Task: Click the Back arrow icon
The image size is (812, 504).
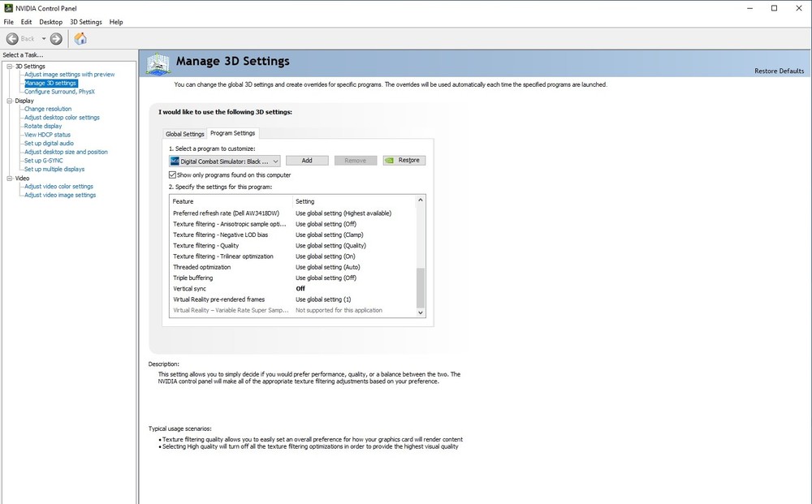Action: click(12, 39)
